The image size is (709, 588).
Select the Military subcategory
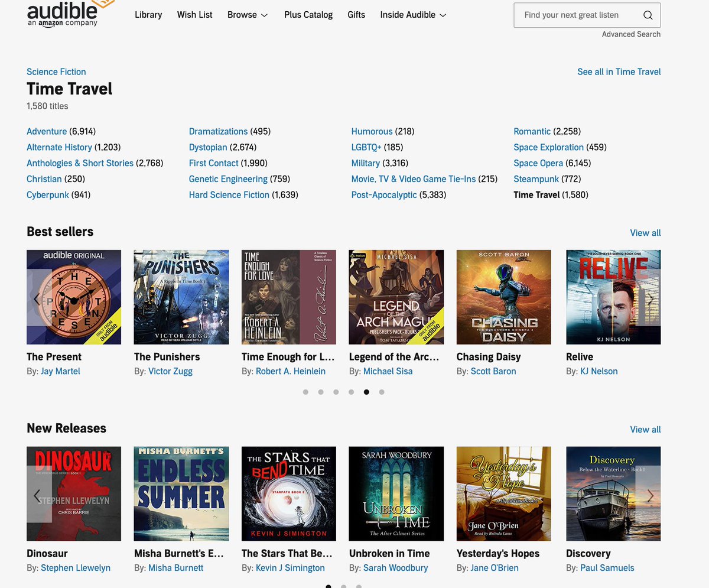366,163
